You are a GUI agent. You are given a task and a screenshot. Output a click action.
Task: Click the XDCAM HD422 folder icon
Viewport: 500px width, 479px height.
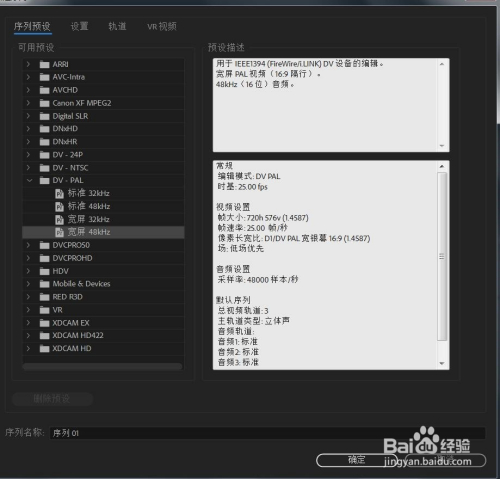click(x=44, y=336)
